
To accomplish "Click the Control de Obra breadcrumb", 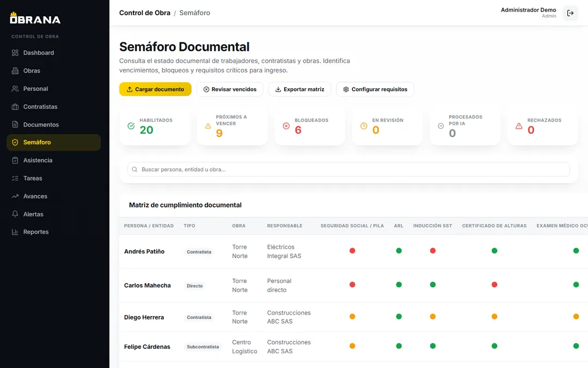I will coord(145,13).
